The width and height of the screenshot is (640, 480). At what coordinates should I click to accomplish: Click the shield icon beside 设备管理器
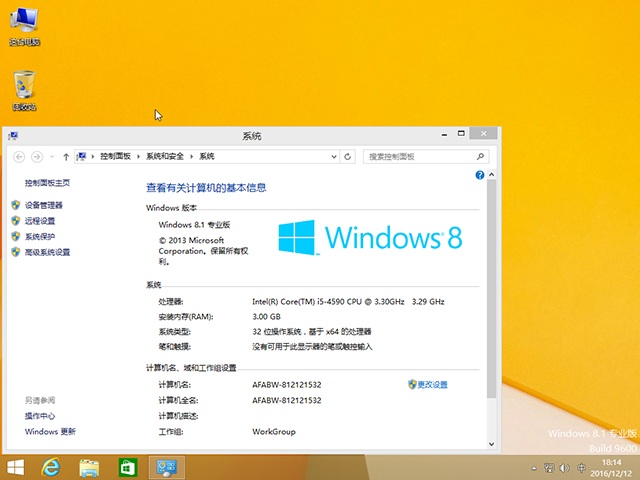(x=16, y=205)
